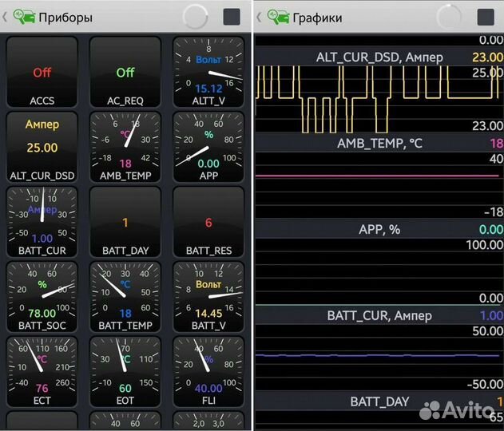
Task: Click the AMB_TEMP, °C graph header
Action: pos(379,143)
